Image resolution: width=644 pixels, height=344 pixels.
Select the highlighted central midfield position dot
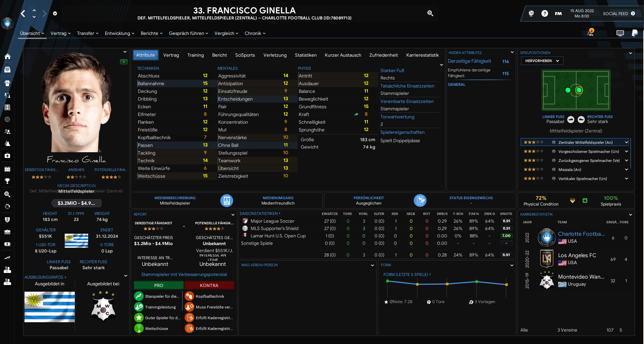click(579, 90)
